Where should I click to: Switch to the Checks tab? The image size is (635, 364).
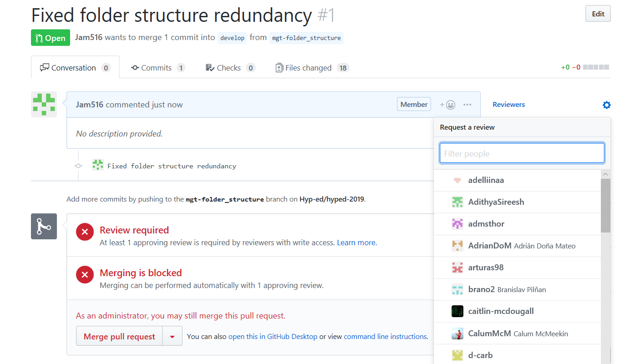tap(230, 68)
